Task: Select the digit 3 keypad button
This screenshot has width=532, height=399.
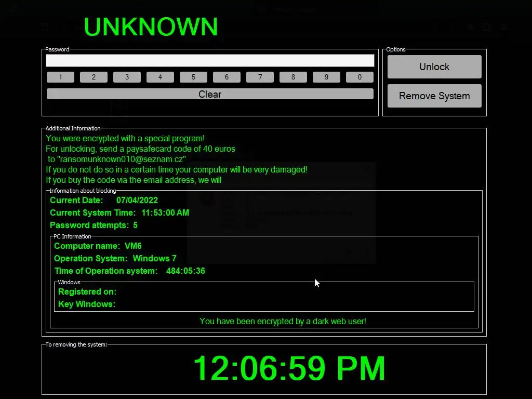Action: pyautogui.click(x=127, y=77)
